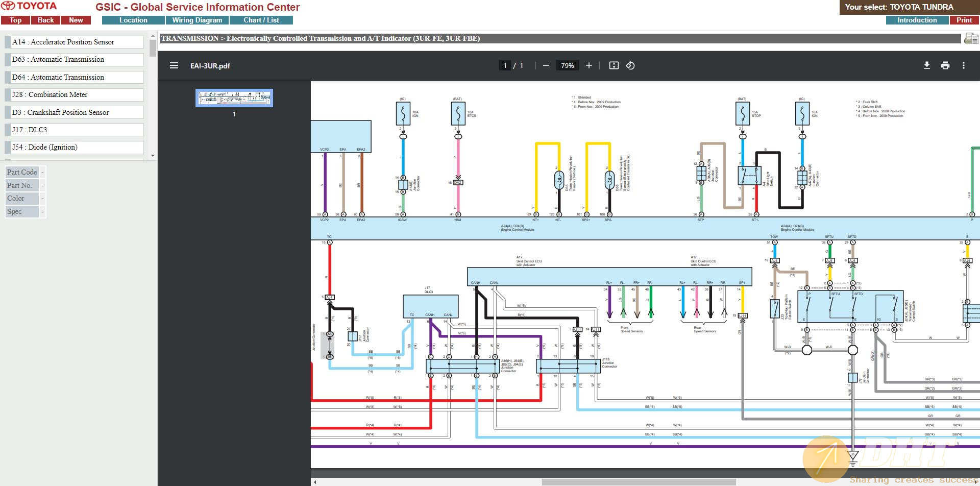Click the zoom in plus icon
This screenshot has height=486, width=980.
(x=589, y=65)
